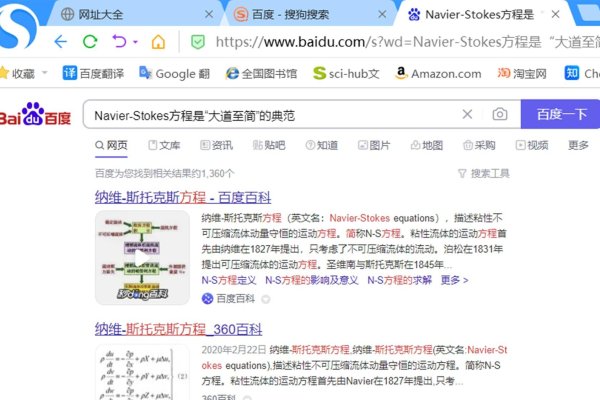Reload the page with refresh icon

tap(90, 41)
